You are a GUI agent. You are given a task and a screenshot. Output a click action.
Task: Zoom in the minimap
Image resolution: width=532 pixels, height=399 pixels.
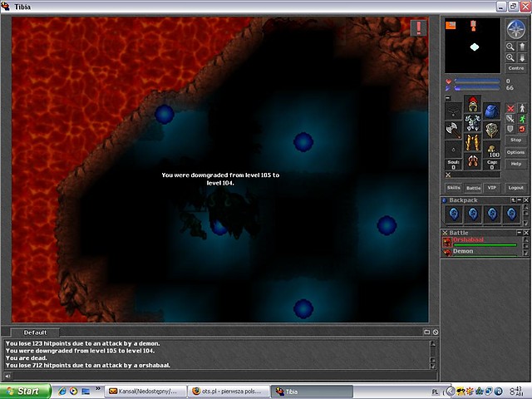(x=510, y=57)
